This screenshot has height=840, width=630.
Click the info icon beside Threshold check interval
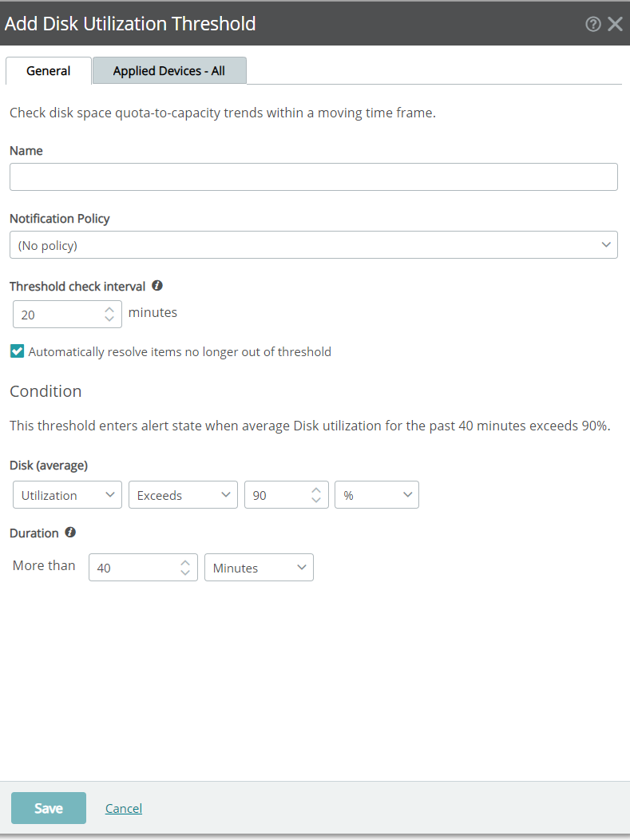coord(157,284)
